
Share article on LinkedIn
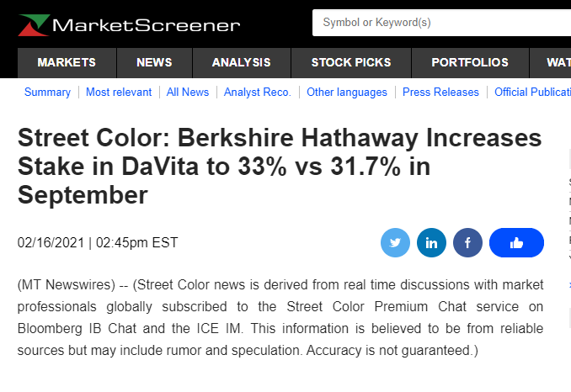(x=431, y=243)
